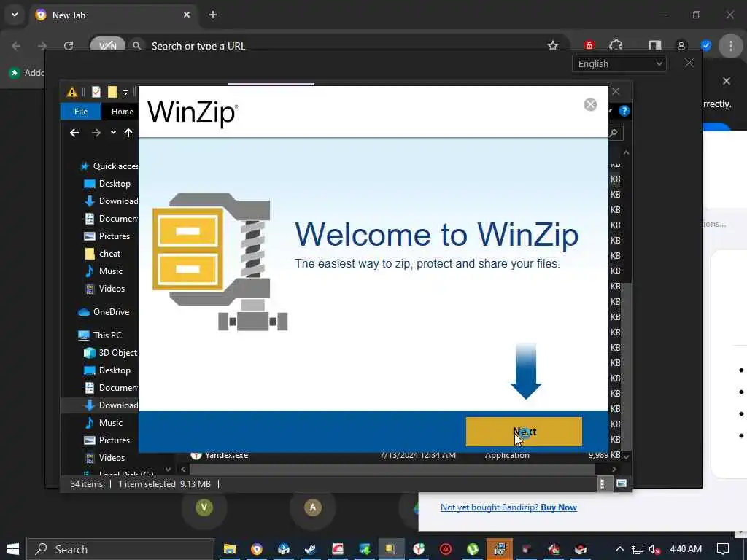Click blue checkmark extension icon in browser

[706, 46]
